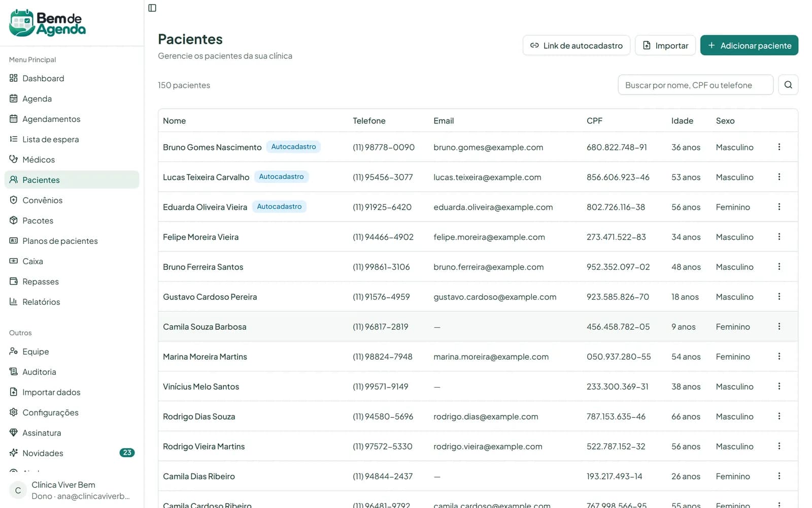Screen dimensions: 812x508
Task: Click the Pacientes people icon
Action: tap(14, 180)
